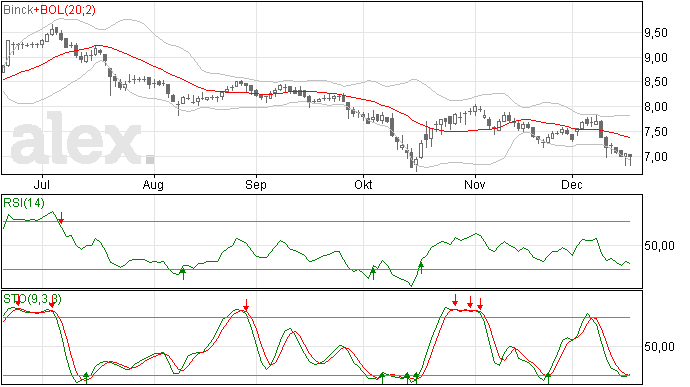The width and height of the screenshot is (690, 387).
Task: Click the red '+BOL(20;2)' indicator label
Action: tap(65, 10)
